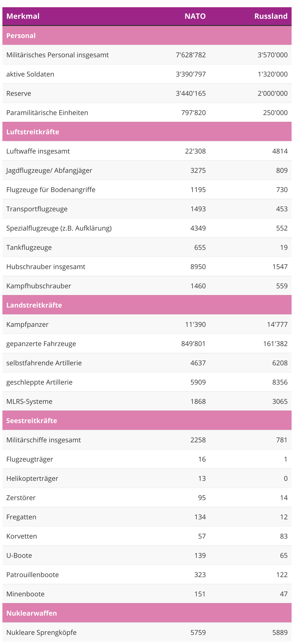Select the Nuklearwaffen section header
The image size is (294, 644).
point(32,613)
